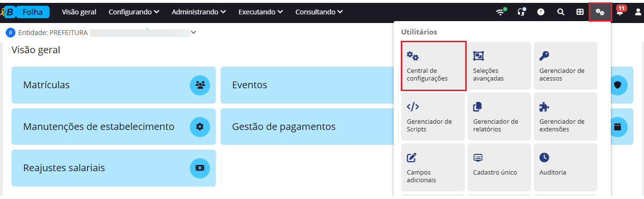The width and height of the screenshot is (644, 199).
Task: Click the search magnifier icon
Action: [x=560, y=12]
